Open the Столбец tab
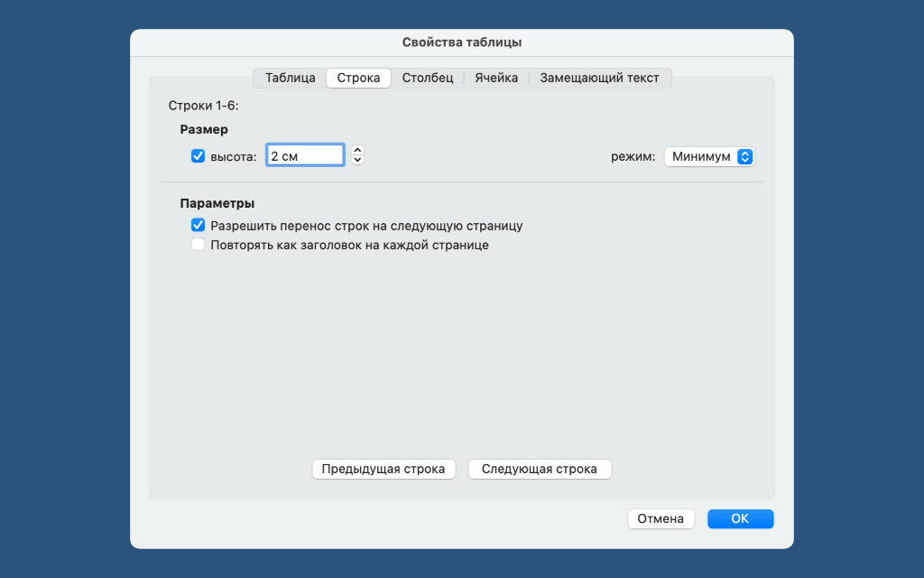The width and height of the screenshot is (924, 578). 428,78
